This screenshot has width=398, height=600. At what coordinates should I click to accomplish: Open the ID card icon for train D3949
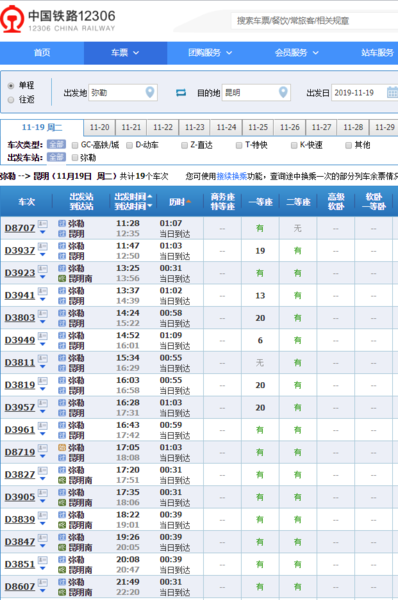point(42,336)
